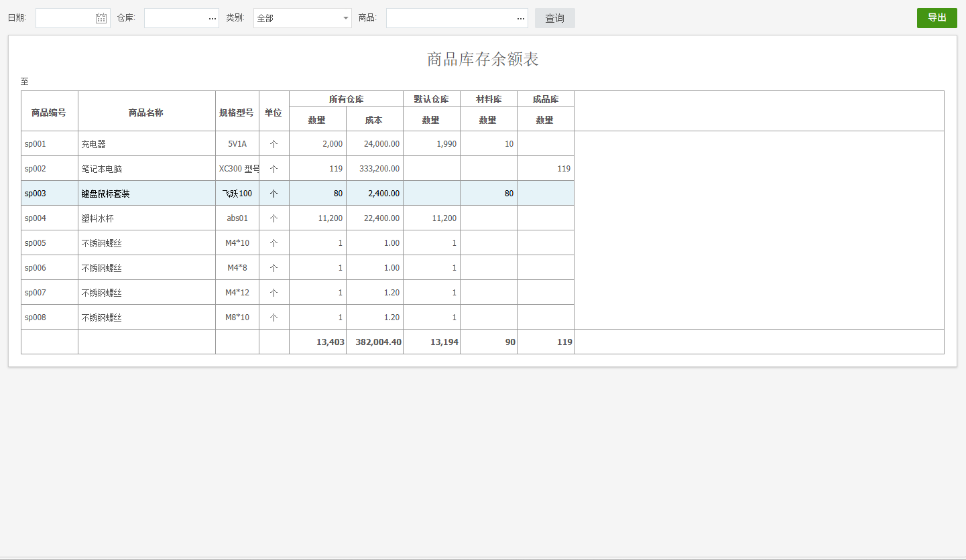Image resolution: width=966 pixels, height=560 pixels.
Task: Select row sp004
Action: 298,218
